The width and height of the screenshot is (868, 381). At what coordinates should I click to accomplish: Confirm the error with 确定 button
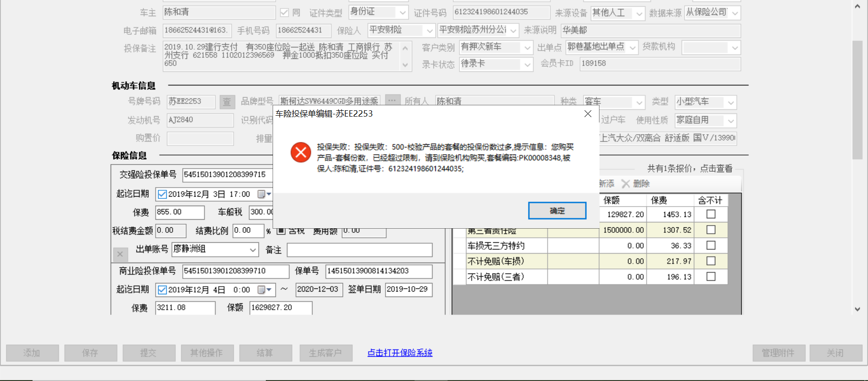pos(557,211)
